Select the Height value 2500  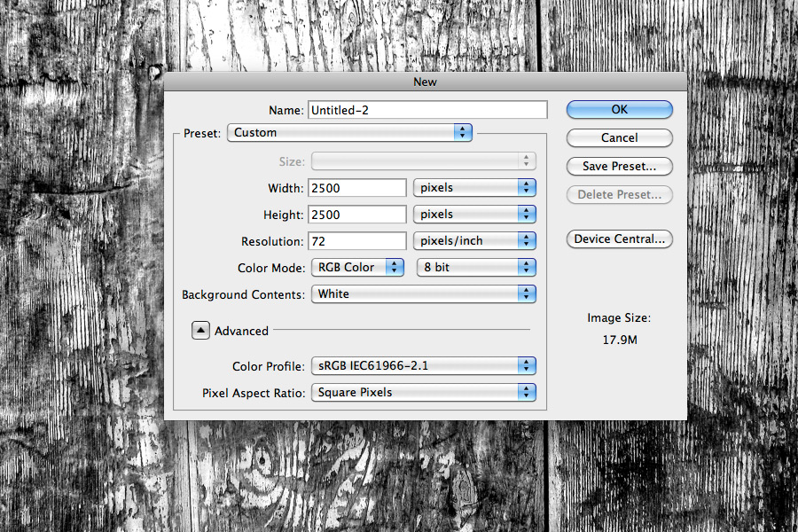[x=356, y=214]
